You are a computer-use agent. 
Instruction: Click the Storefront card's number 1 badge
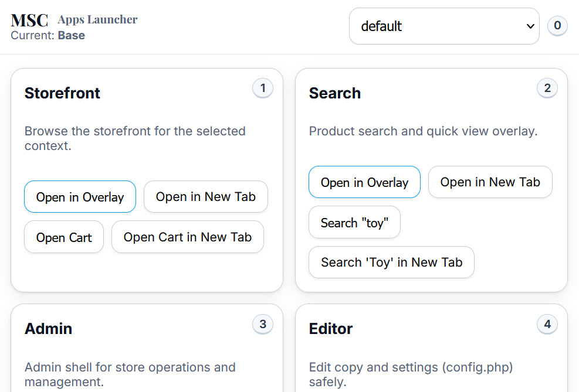pyautogui.click(x=263, y=88)
